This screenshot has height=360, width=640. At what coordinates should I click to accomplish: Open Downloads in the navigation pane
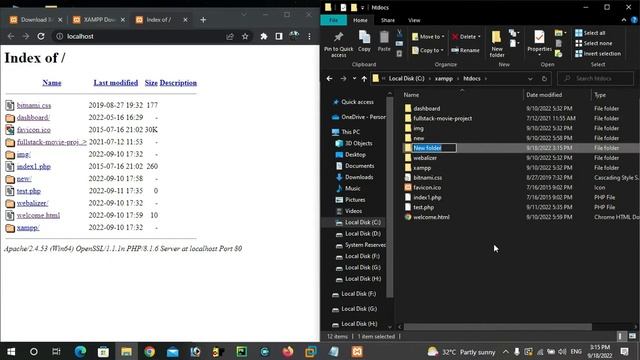[359, 177]
